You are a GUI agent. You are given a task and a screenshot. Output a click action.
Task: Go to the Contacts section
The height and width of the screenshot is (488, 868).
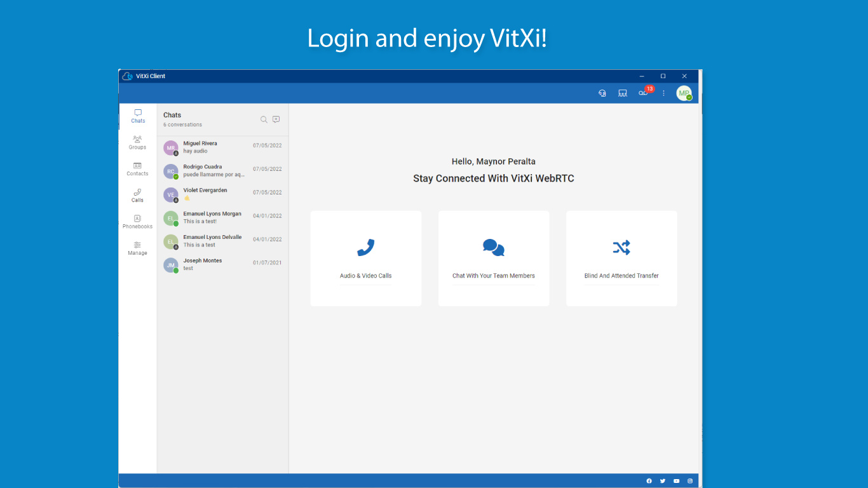point(137,169)
